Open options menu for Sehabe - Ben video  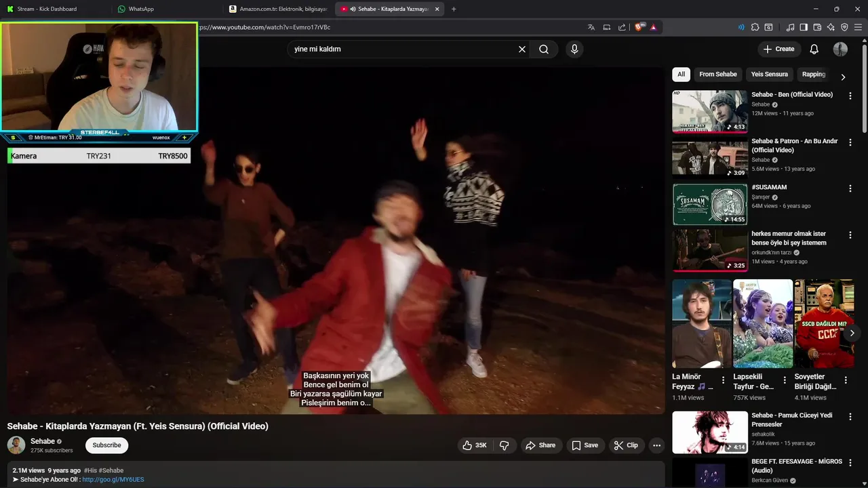(x=850, y=96)
